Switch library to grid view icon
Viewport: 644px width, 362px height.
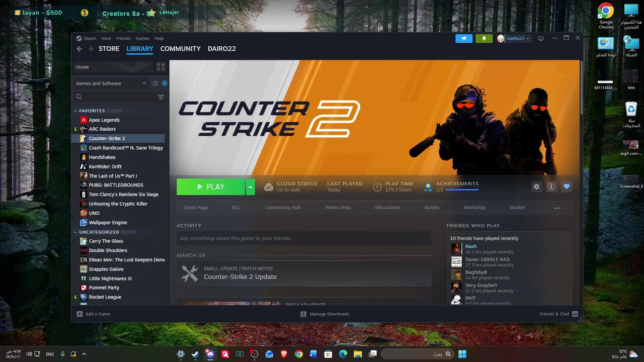point(161,67)
